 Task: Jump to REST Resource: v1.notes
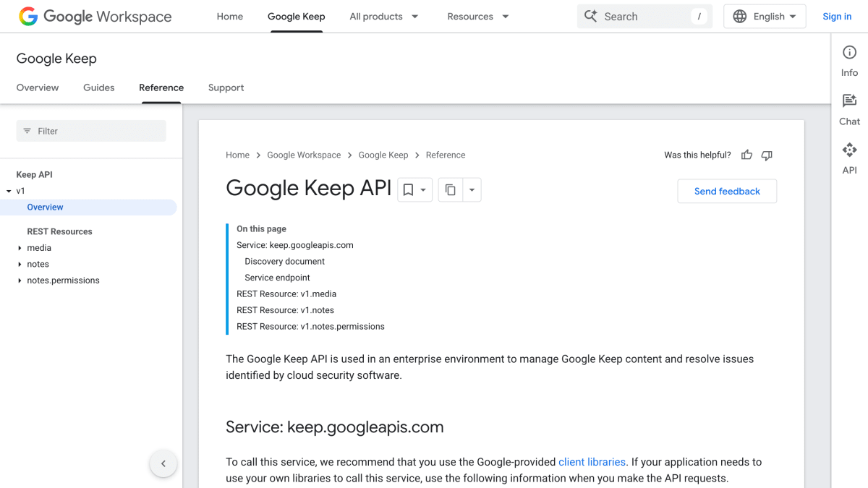coord(285,310)
